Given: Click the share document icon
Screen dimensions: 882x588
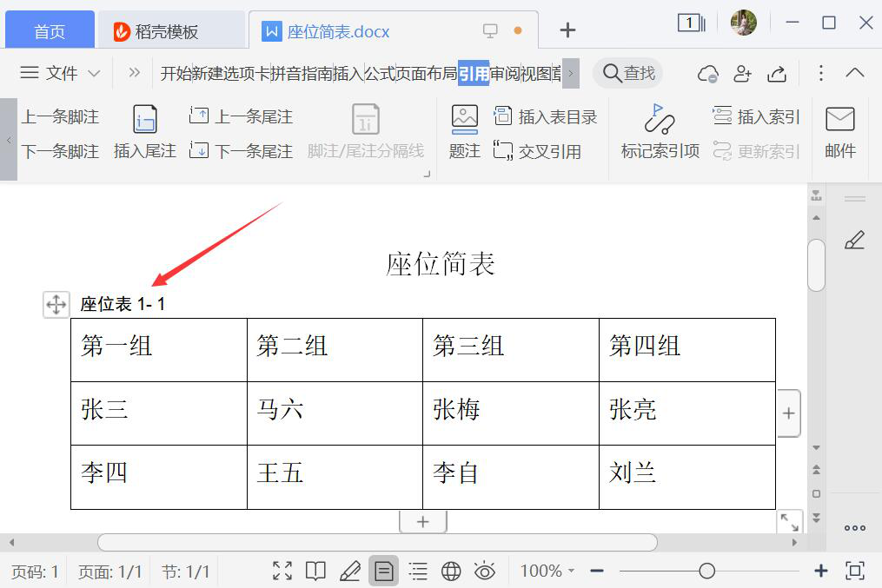Looking at the screenshot, I should 778,74.
